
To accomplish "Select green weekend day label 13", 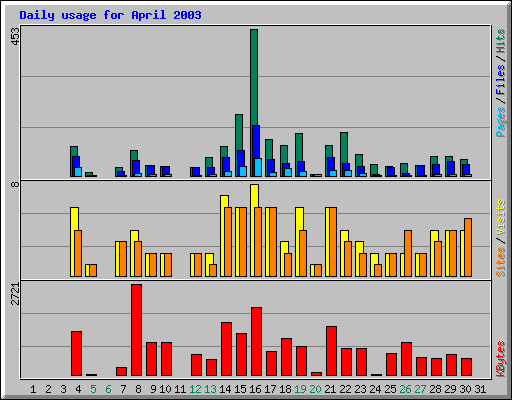I will point(210,389).
